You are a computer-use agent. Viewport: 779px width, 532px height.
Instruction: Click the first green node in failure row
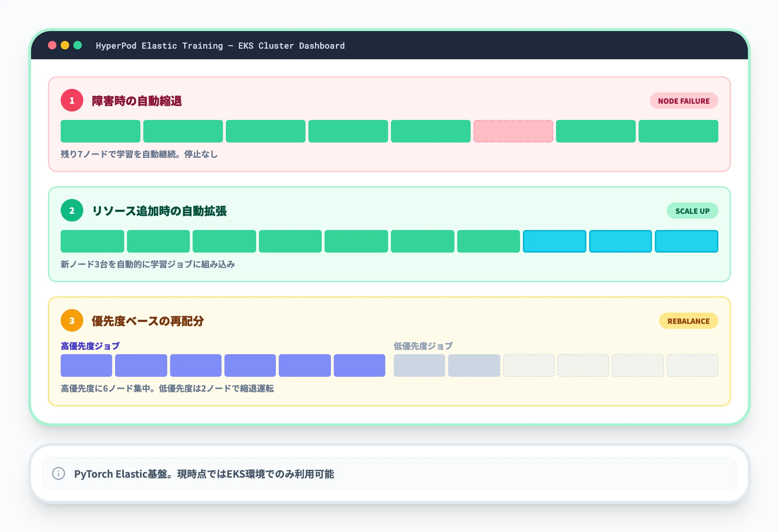tap(100, 131)
